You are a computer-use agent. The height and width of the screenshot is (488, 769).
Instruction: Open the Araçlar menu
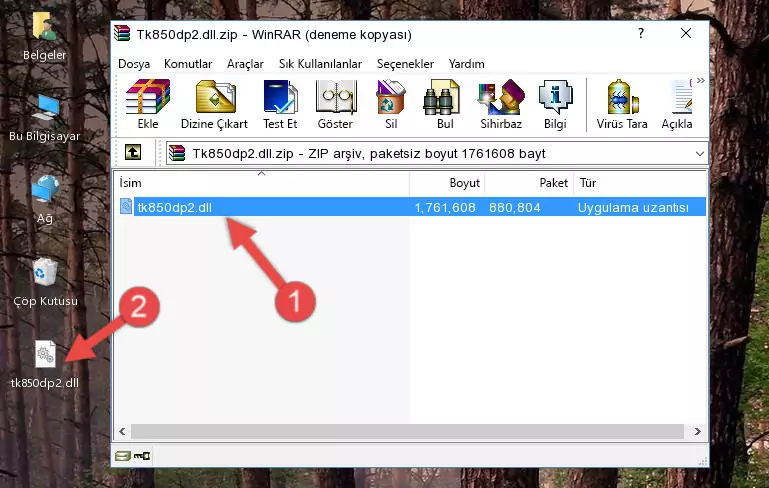click(x=245, y=64)
